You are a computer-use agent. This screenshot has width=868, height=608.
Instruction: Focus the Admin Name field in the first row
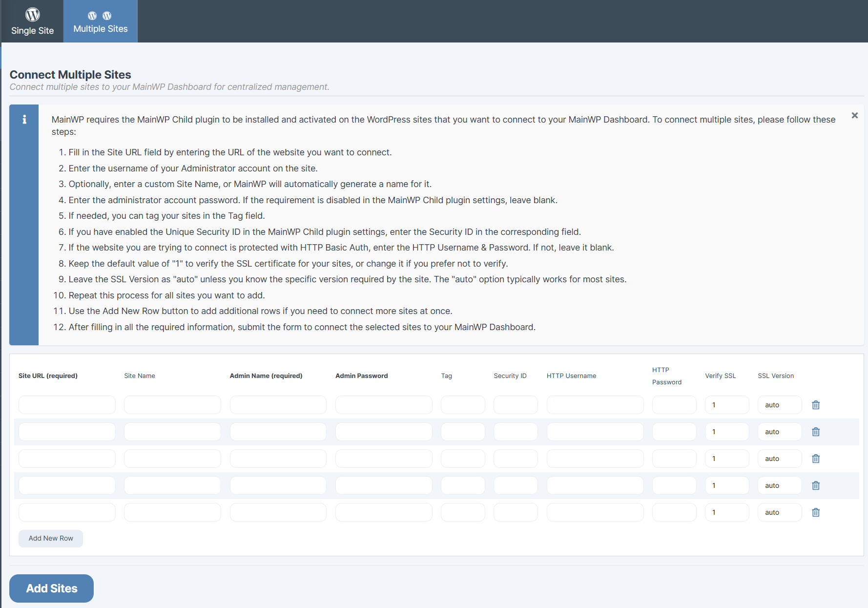278,404
